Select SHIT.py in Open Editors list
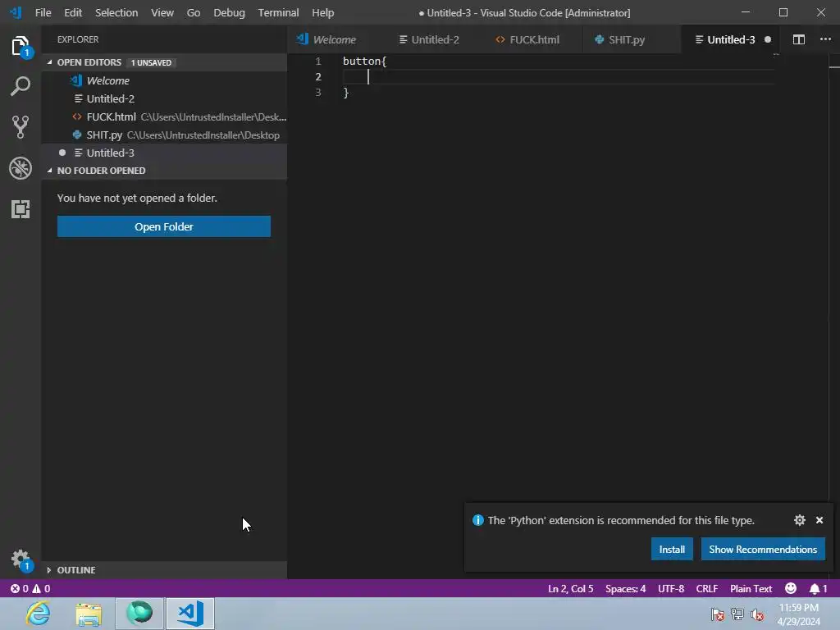This screenshot has height=630, width=840. tap(164, 135)
